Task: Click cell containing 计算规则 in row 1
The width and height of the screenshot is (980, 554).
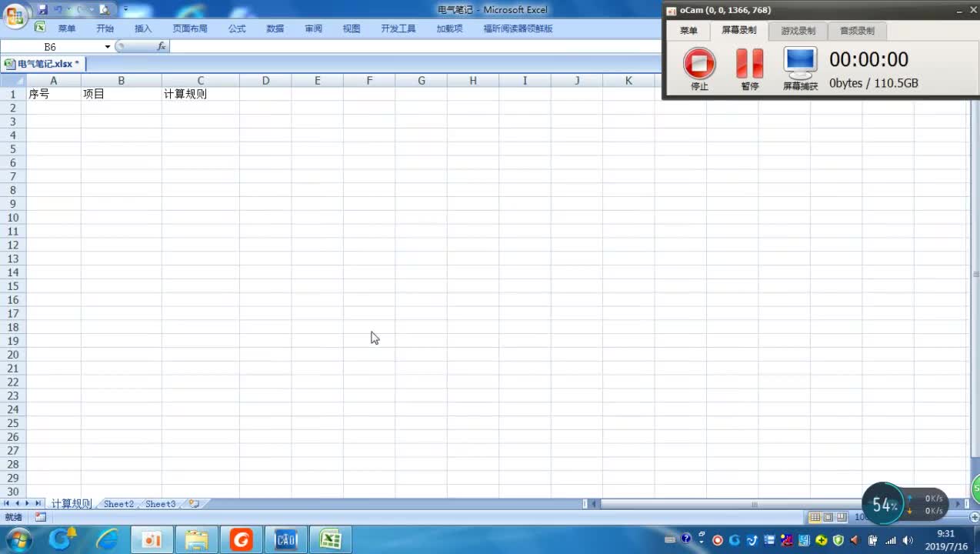Action: pos(200,94)
